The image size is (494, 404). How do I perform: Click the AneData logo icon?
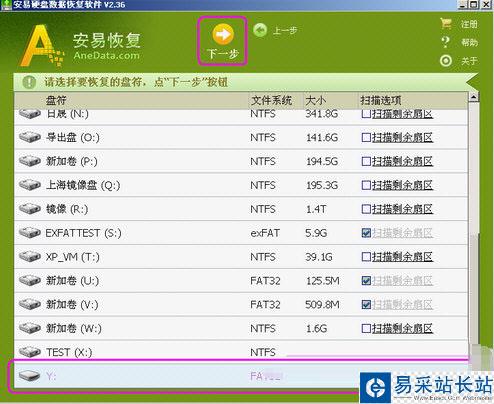pyautogui.click(x=42, y=45)
